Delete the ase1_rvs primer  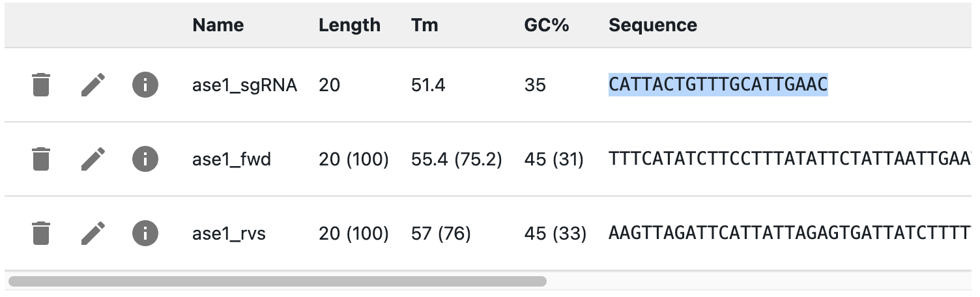pyautogui.click(x=40, y=233)
